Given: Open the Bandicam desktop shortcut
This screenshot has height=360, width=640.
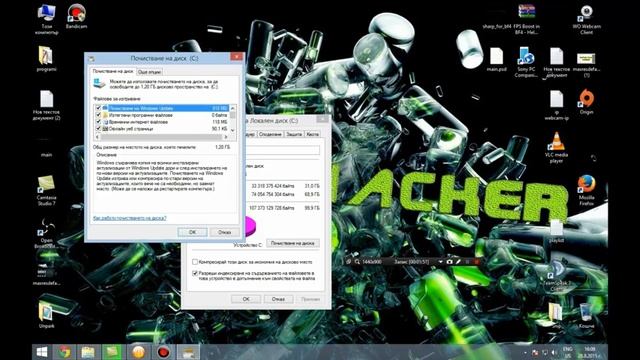Looking at the screenshot, I should (76, 16).
